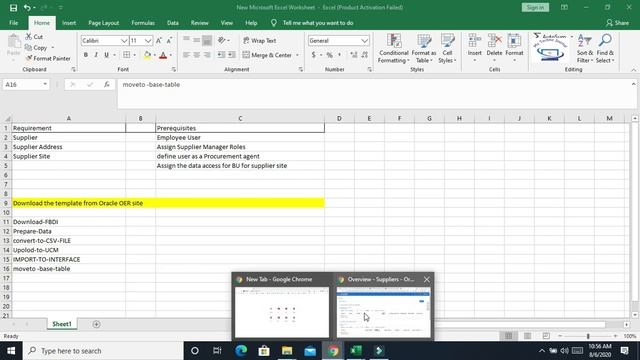Viewport: 640px width, 360px height.
Task: Click the Center alignment icon
Action: 197,55
